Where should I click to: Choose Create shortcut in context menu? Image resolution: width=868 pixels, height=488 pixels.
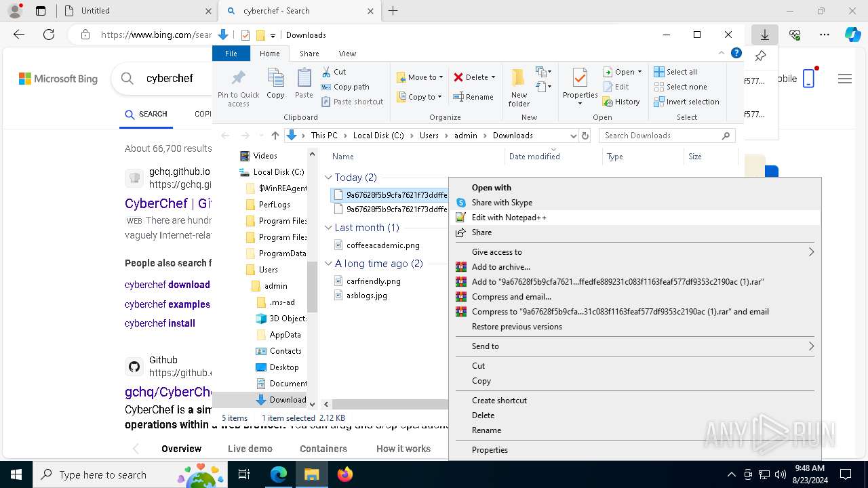click(634, 401)
